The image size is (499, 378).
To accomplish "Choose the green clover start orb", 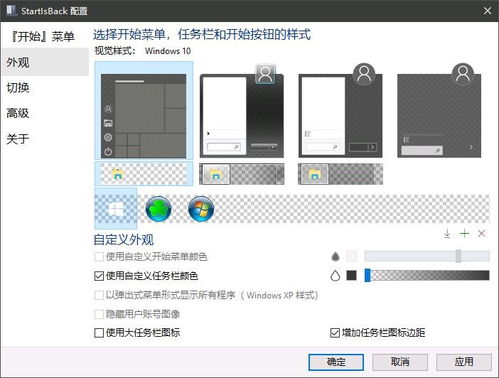I will point(159,209).
